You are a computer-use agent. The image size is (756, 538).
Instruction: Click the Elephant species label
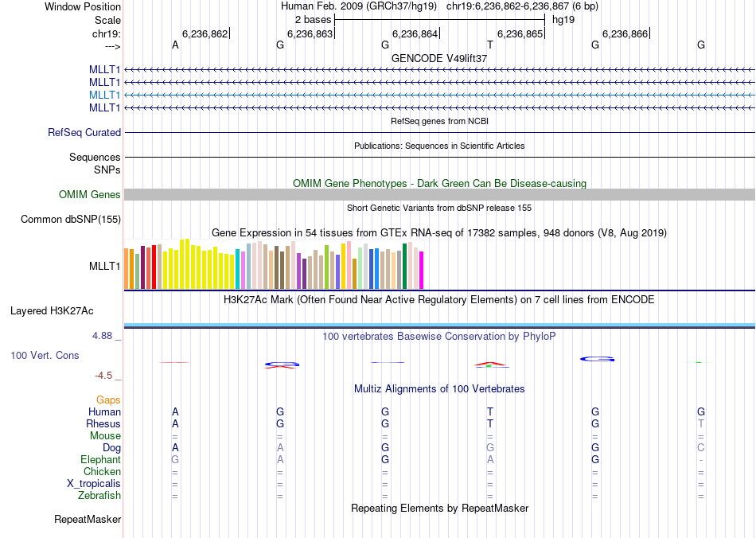pyautogui.click(x=100, y=459)
